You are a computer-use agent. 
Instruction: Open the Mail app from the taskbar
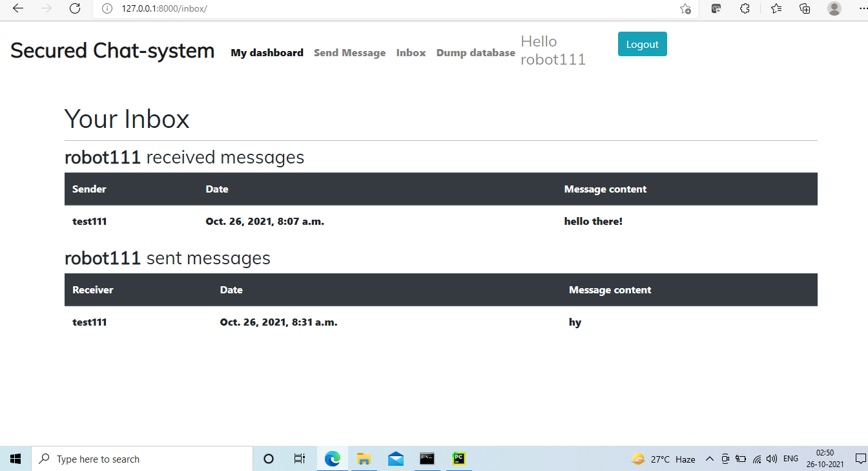396,459
